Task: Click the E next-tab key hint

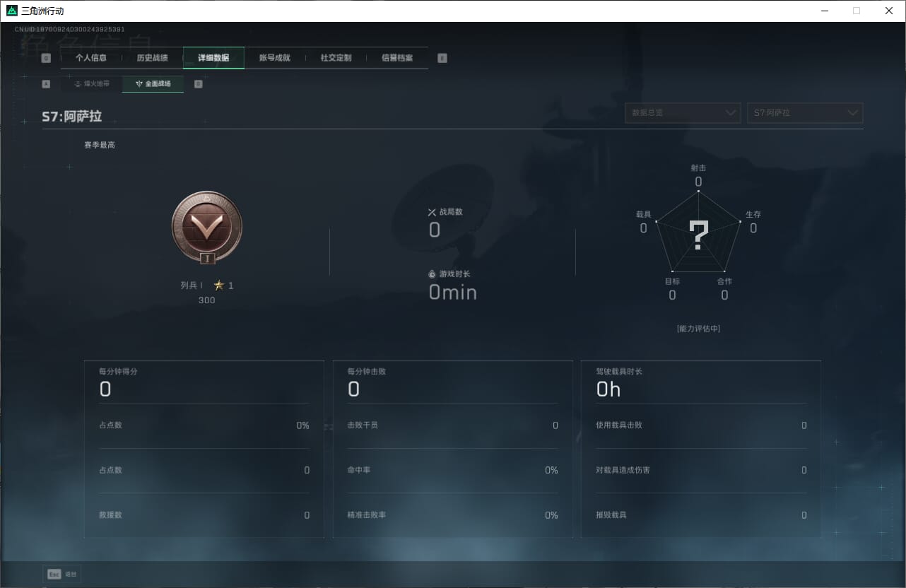Action: (x=442, y=59)
